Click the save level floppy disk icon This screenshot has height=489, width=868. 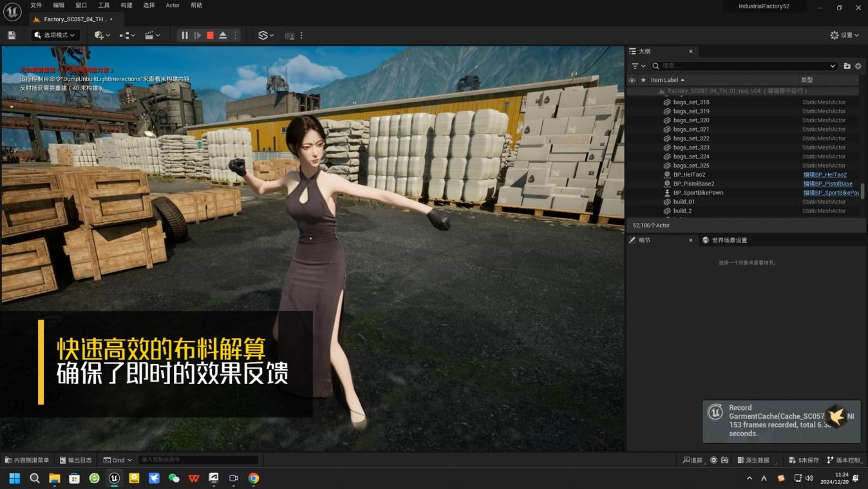12,35
